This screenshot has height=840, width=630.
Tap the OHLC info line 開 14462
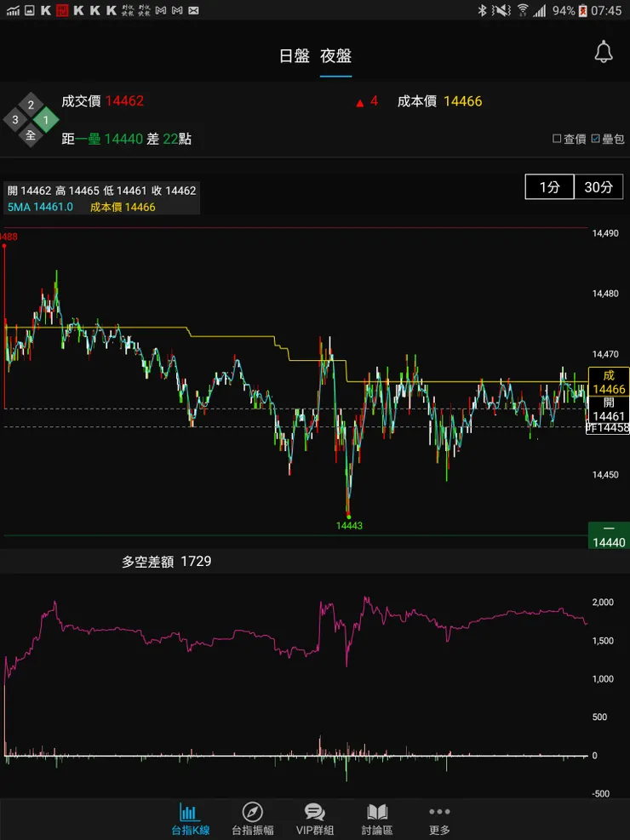102,191
